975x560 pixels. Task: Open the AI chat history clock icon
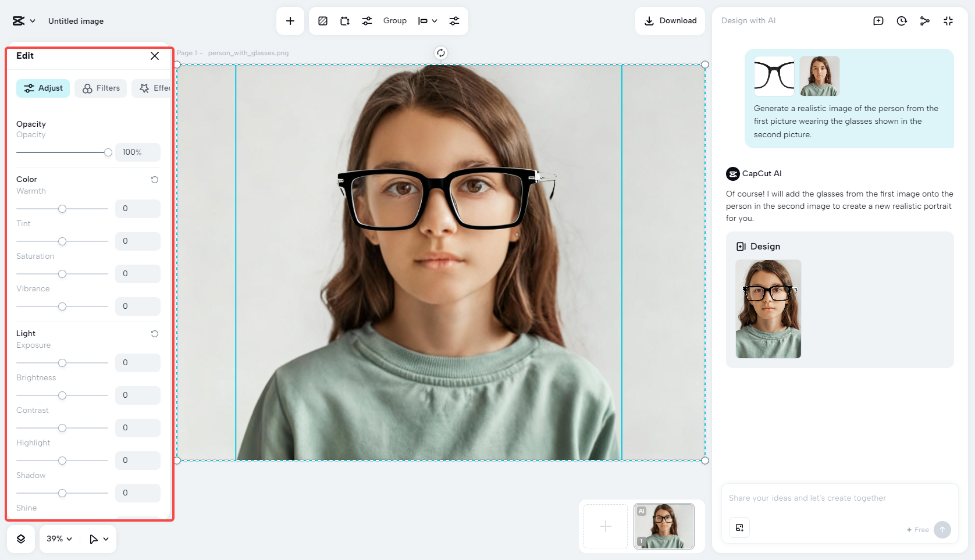[902, 21]
